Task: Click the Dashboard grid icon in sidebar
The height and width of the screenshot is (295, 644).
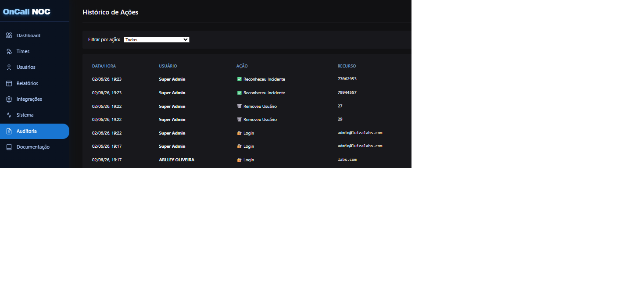Action: pos(9,36)
